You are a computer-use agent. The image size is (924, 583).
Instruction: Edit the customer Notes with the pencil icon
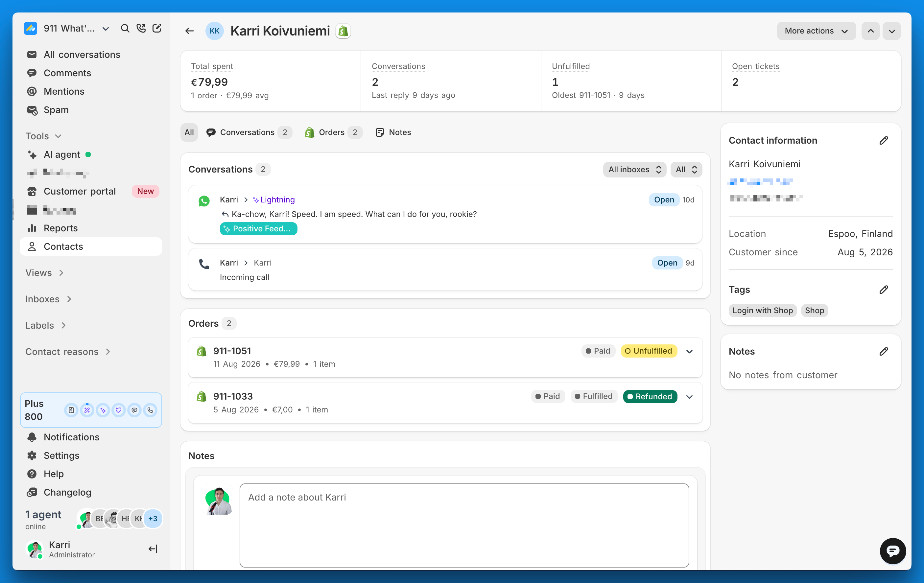tap(884, 351)
